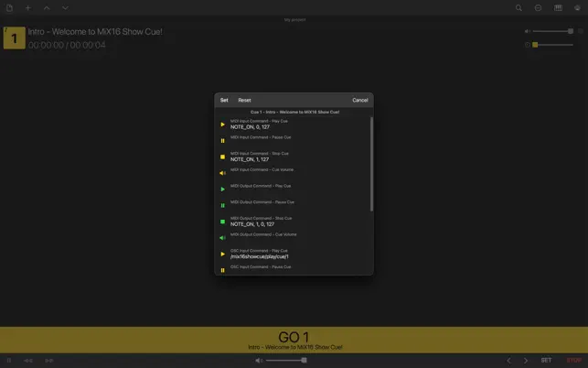The width and height of the screenshot is (588, 368).
Task: Select MIDI Output Command Play Cue icon
Action: [x=222, y=189]
